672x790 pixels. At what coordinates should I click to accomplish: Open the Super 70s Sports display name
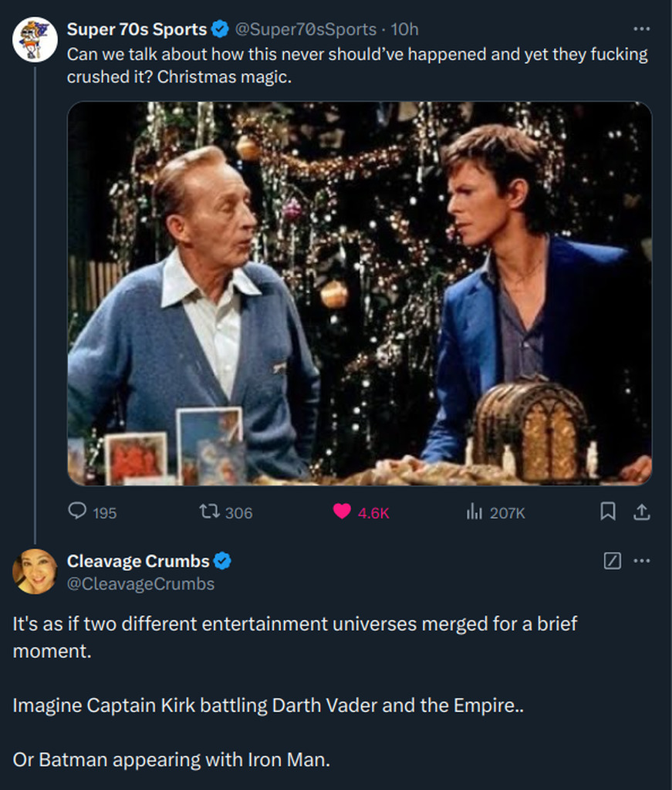tap(137, 29)
